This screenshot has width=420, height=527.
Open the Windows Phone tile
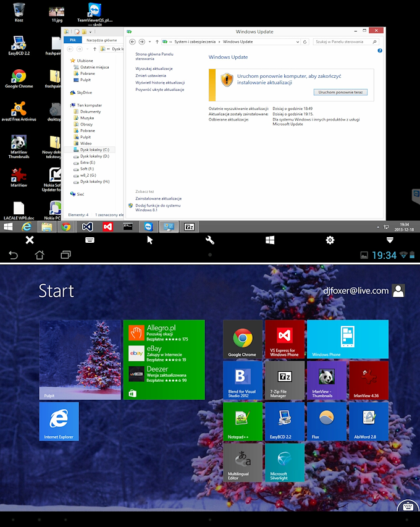click(x=348, y=339)
